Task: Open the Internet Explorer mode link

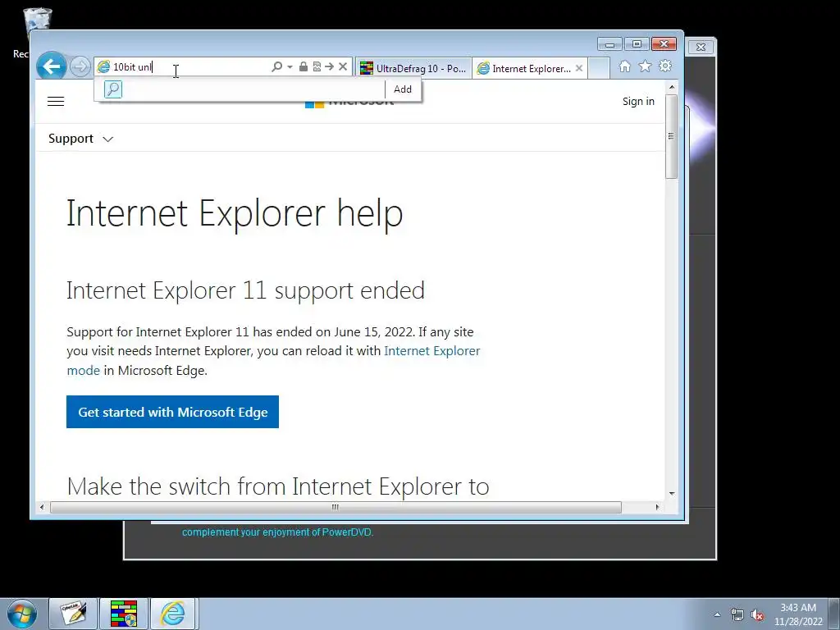Action: (273, 360)
